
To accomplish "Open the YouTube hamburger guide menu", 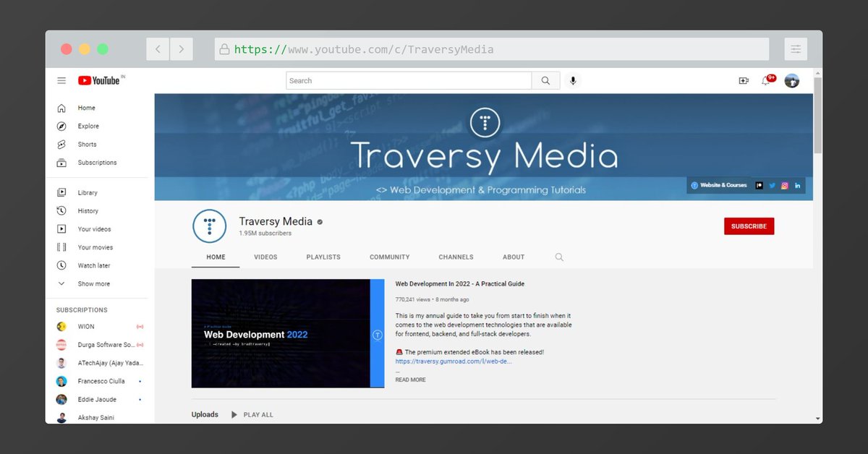I will (61, 81).
